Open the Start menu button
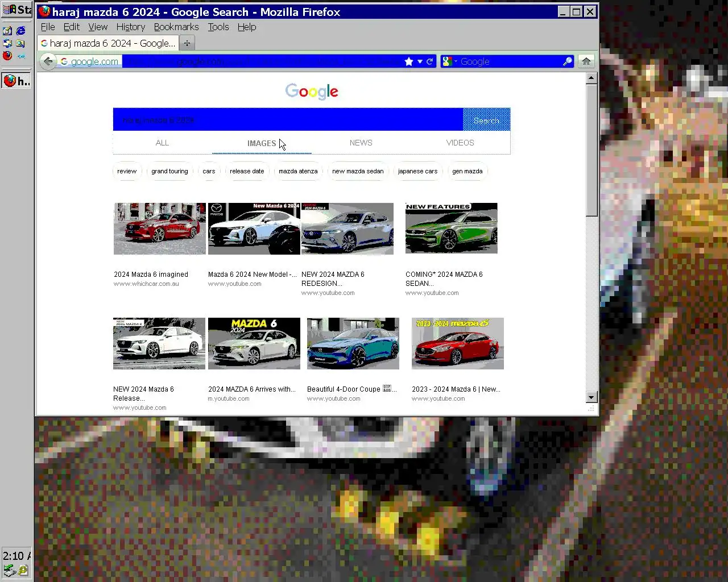 16,10
